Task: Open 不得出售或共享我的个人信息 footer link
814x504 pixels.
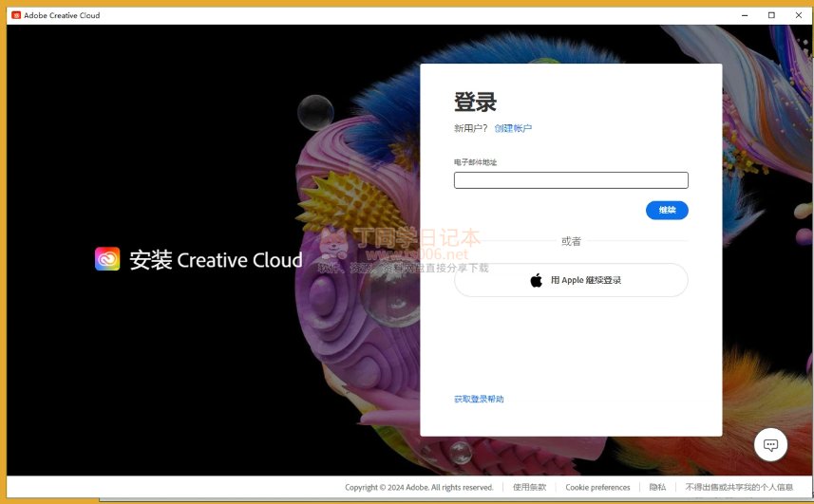Action: click(x=739, y=488)
